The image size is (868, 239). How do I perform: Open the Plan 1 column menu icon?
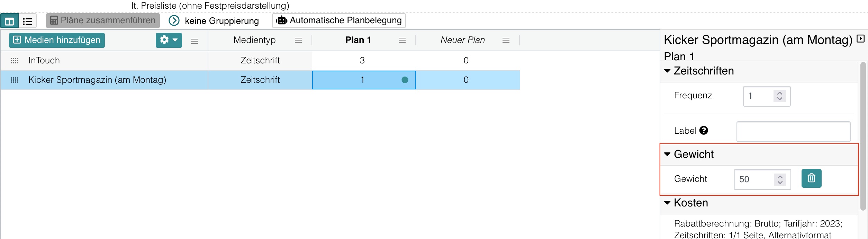[402, 41]
